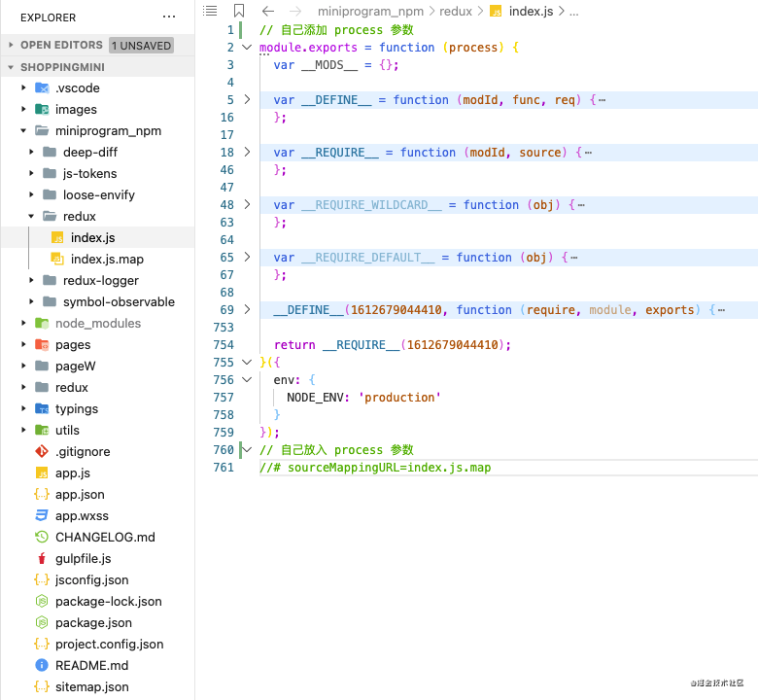
Task: Open the top-level redux folder
Action: (x=72, y=388)
